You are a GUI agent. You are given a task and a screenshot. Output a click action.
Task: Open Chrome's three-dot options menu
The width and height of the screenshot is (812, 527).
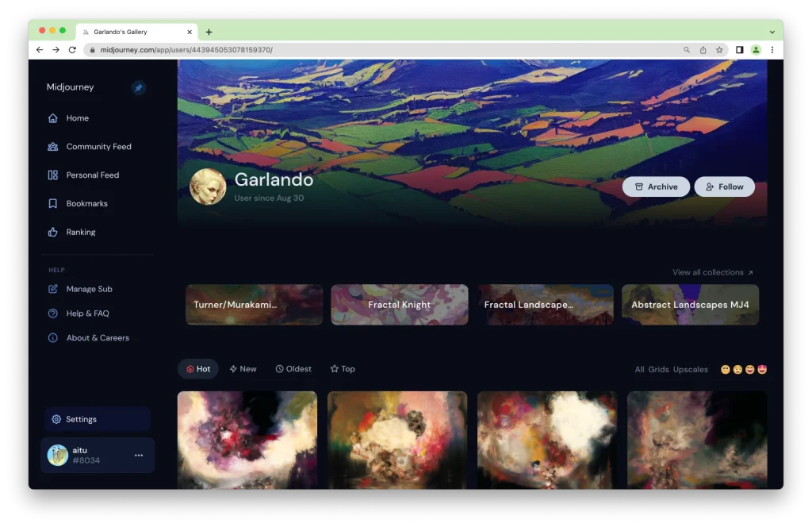pyautogui.click(x=772, y=50)
